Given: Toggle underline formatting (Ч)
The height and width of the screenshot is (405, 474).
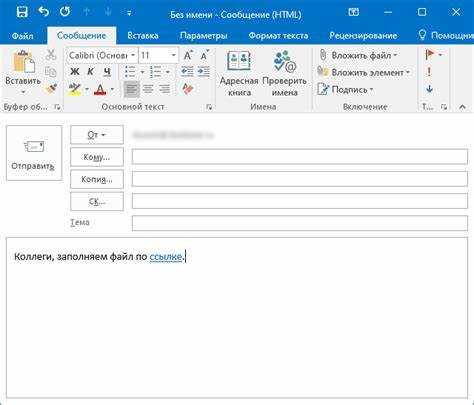Looking at the screenshot, I should 107,72.
